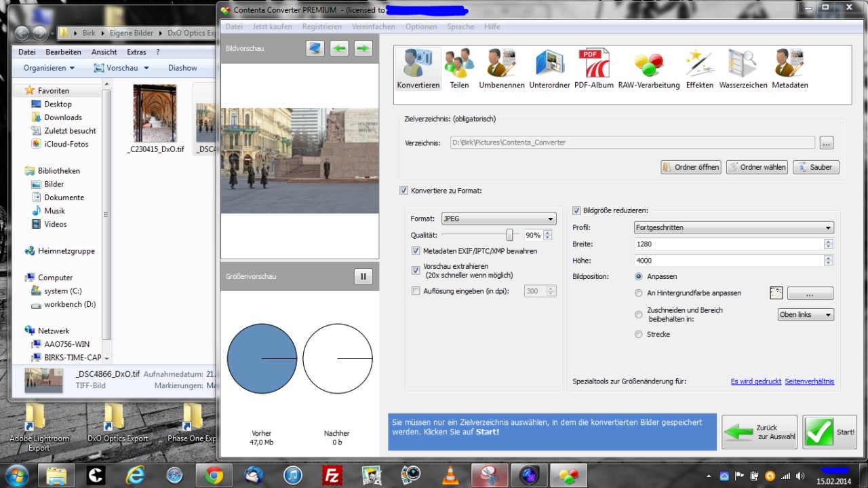Enable Auflösung eingeben (in dpi)
Image resolution: width=868 pixels, height=488 pixels.
416,291
